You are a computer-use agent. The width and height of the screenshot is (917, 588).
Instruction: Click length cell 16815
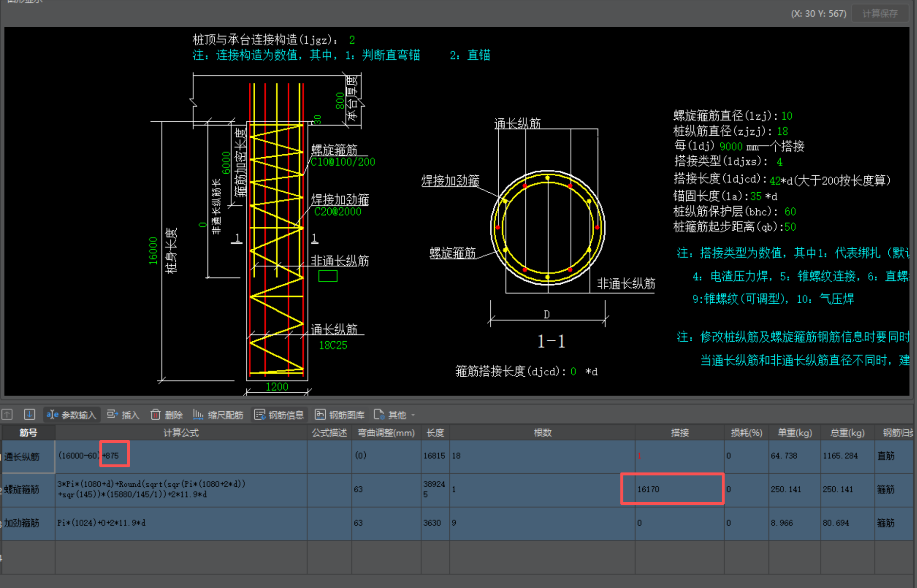click(435, 457)
